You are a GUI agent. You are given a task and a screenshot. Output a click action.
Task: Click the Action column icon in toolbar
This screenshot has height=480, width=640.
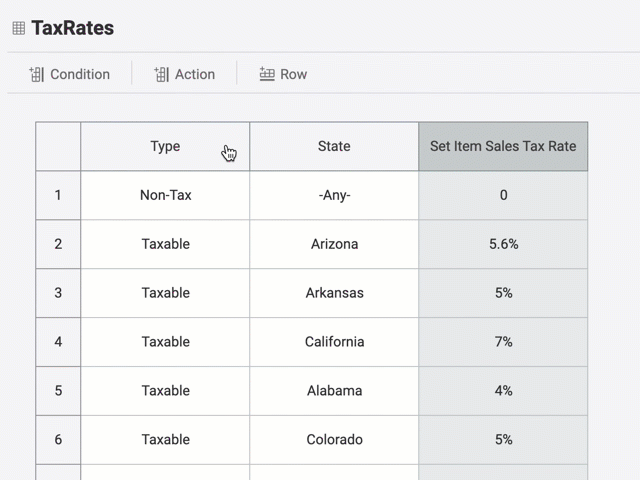(161, 74)
